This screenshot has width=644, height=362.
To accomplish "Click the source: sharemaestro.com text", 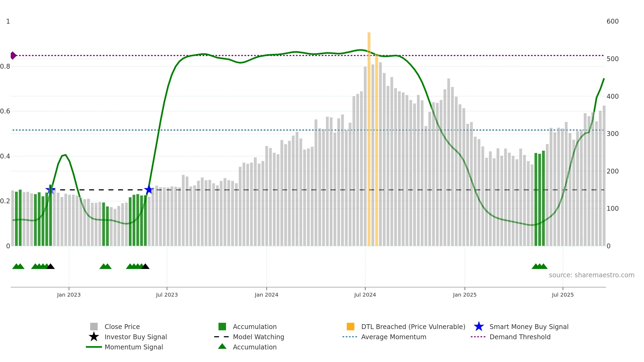I will pos(591,275).
